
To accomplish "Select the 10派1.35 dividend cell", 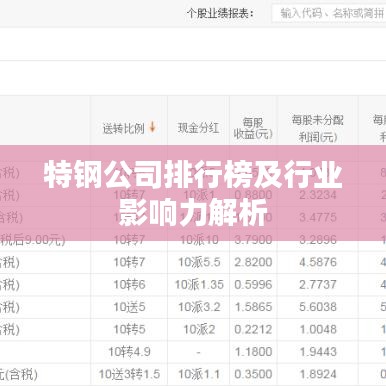I will click(199, 285).
